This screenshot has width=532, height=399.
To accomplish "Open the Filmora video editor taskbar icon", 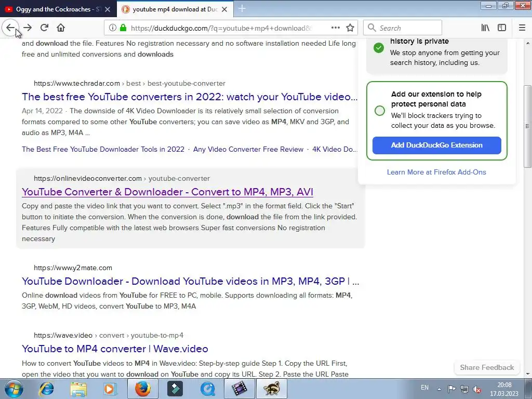I will tap(175, 389).
